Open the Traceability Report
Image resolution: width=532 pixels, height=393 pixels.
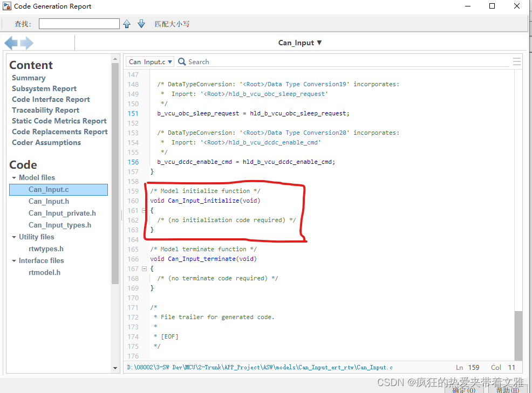click(x=45, y=111)
